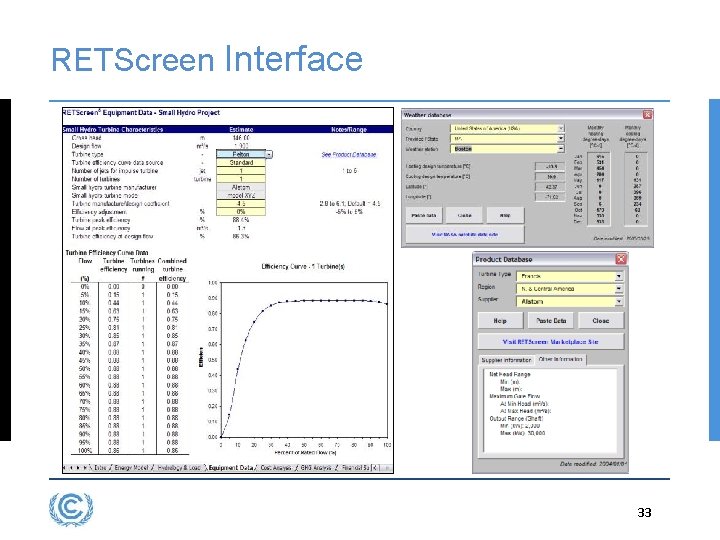Click Paste Data in the Product Database dialog
The height and width of the screenshot is (540, 720).
click(x=551, y=321)
